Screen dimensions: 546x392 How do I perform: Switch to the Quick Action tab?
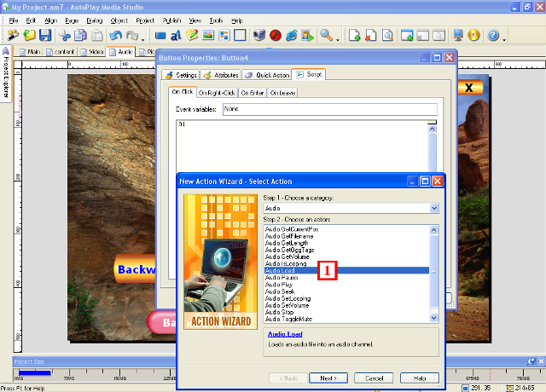coord(266,75)
